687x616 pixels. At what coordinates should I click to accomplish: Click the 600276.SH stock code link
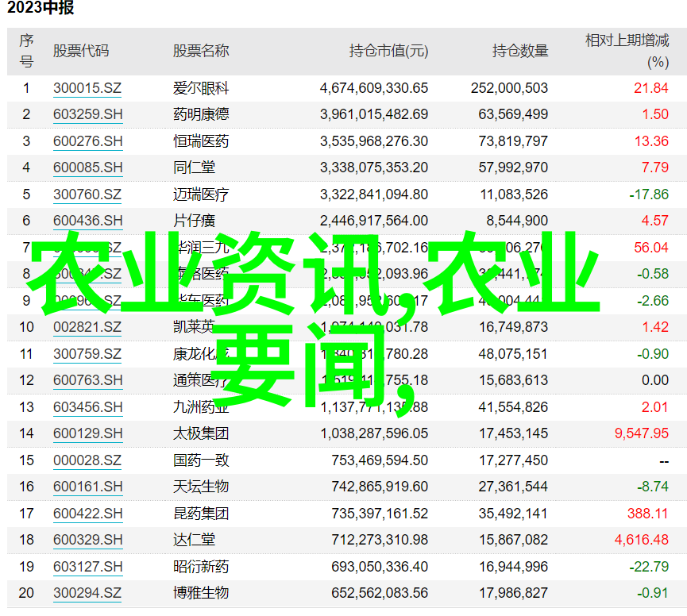[x=87, y=141]
